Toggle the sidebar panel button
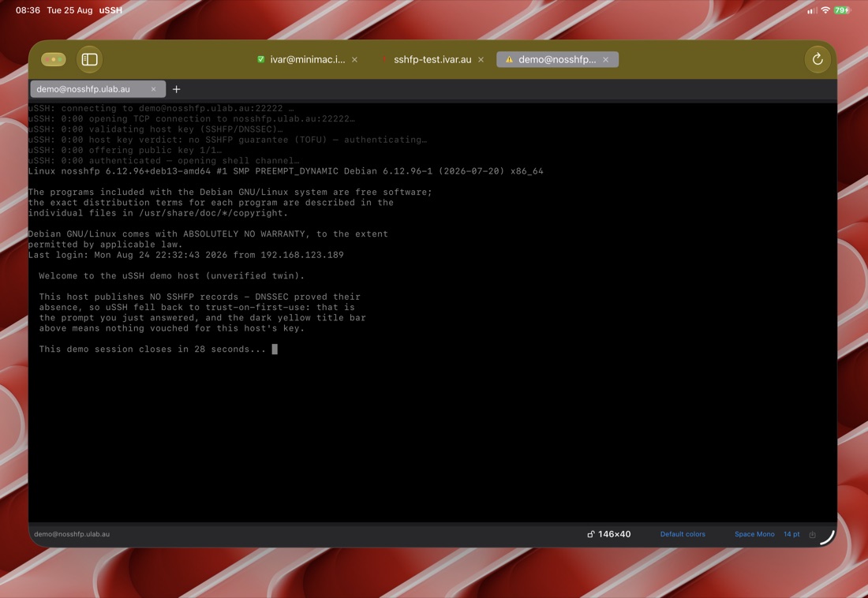Image resolution: width=868 pixels, height=598 pixels. [89, 59]
